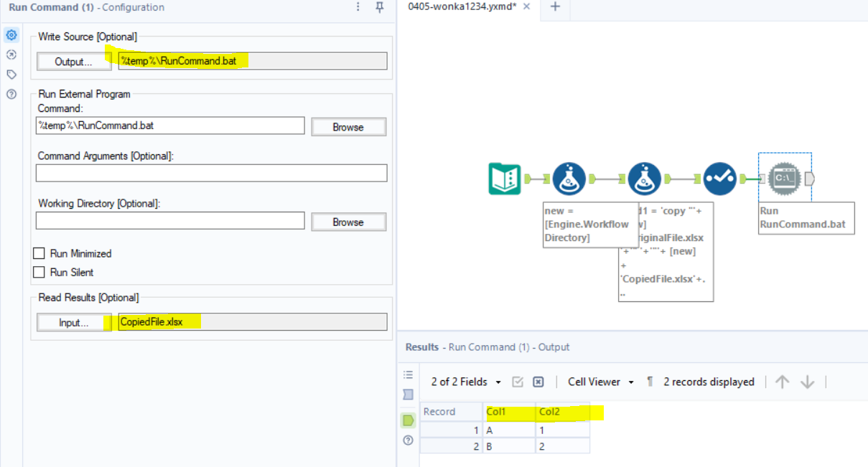868x467 pixels.
Task: Select the first Formula tool in the workflow
Action: [x=571, y=179]
